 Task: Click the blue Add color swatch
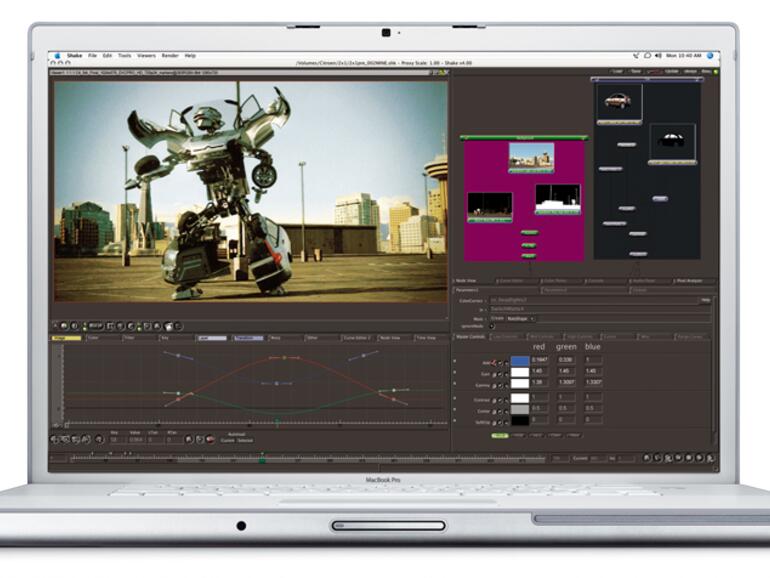click(x=520, y=361)
